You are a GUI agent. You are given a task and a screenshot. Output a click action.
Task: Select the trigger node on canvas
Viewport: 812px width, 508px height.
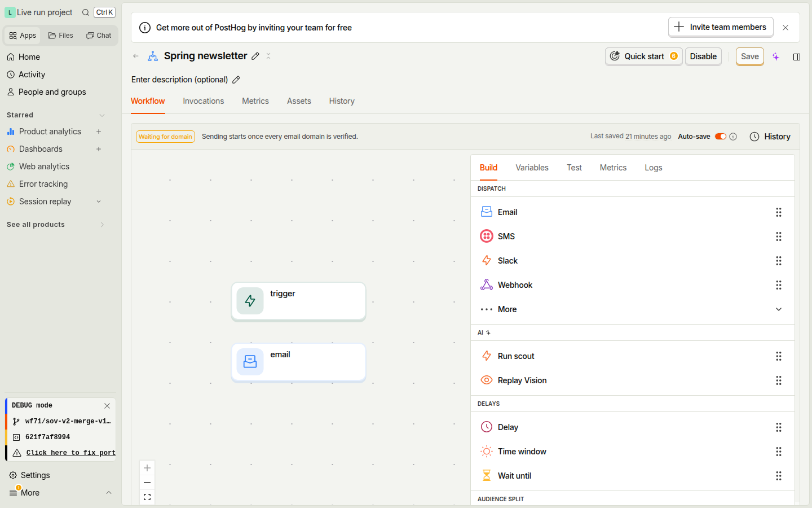click(298, 301)
